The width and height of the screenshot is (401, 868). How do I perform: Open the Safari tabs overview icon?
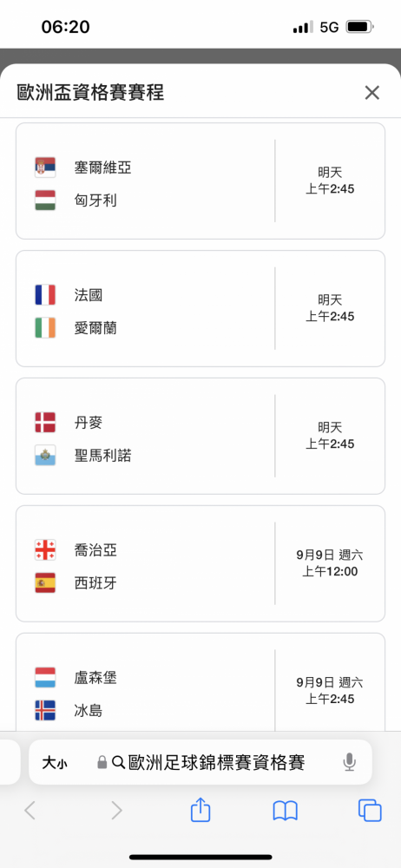370,811
